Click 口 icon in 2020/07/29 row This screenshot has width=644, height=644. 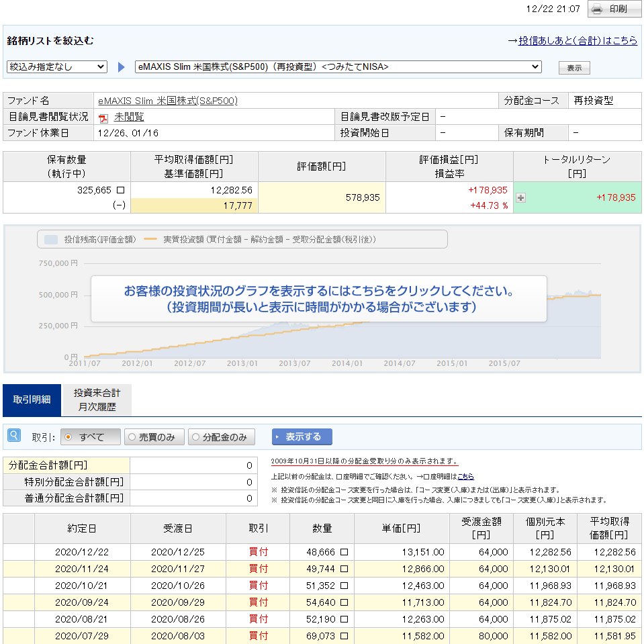(344, 636)
